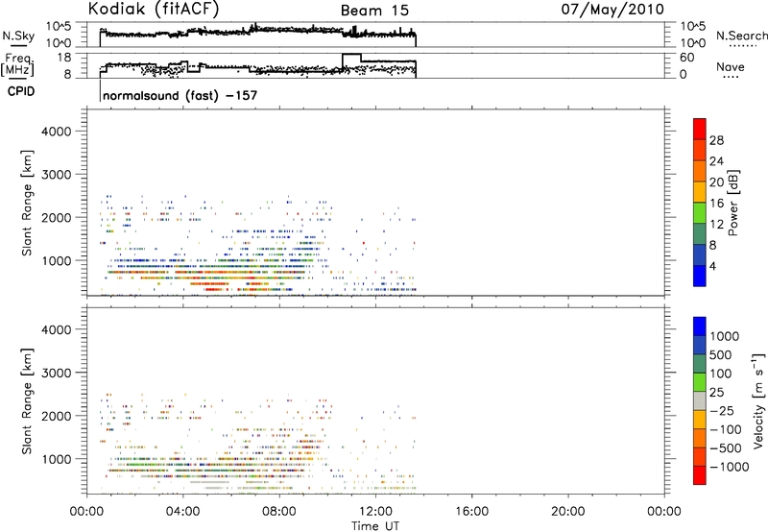Pick the top blue velocity colorbar segment
This screenshot has height=532, width=768.
[x=700, y=326]
